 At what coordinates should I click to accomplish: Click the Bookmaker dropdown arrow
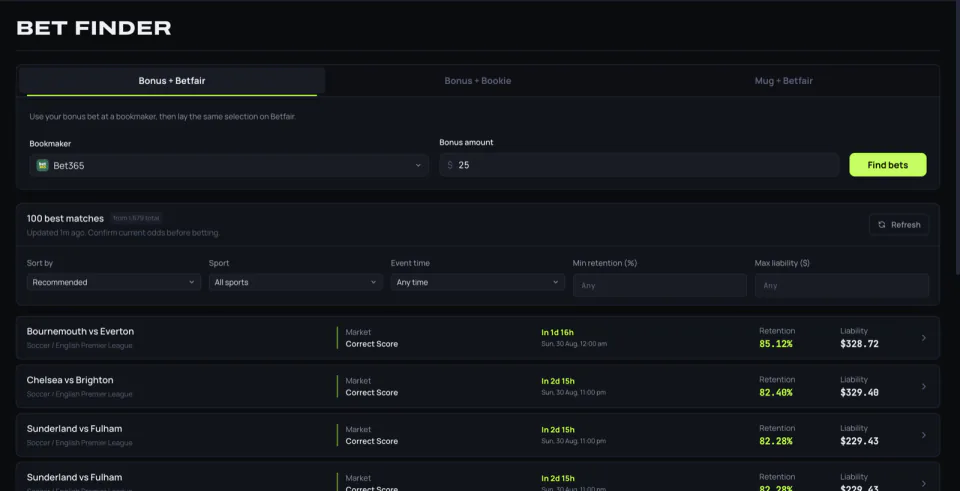(x=418, y=165)
